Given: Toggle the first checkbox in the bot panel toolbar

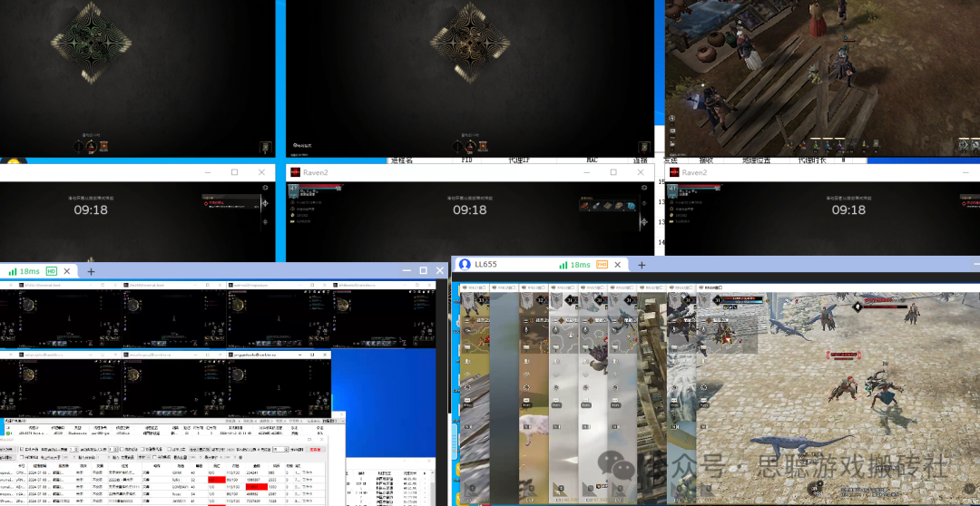Looking at the screenshot, I should click(x=21, y=450).
